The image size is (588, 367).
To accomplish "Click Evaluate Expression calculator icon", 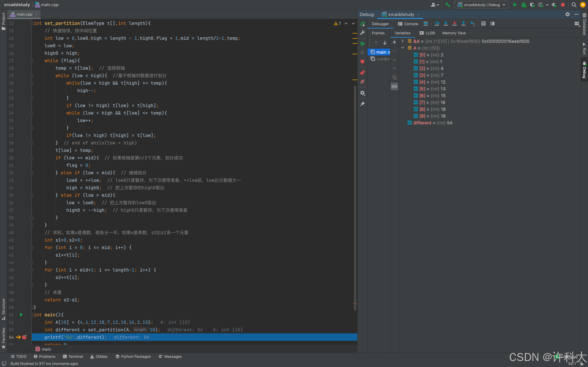I will pos(483,24).
